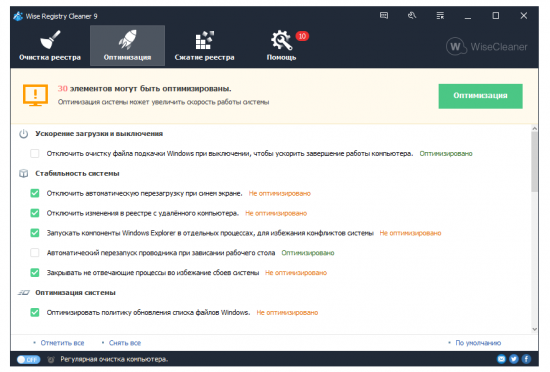Click Регулярная очистка компьютера text
Screen dimensions: 550x372
(114, 359)
